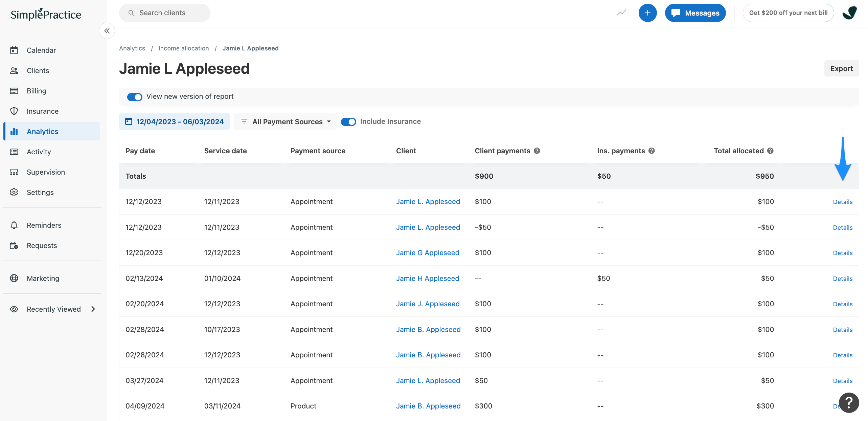This screenshot has height=421, width=868.
Task: Click the Income allocation breadcrumb link
Action: tap(184, 48)
